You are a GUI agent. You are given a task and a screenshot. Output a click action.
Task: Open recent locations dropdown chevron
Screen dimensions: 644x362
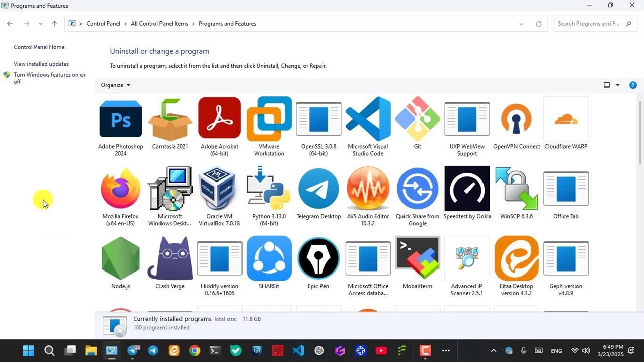coord(41,24)
